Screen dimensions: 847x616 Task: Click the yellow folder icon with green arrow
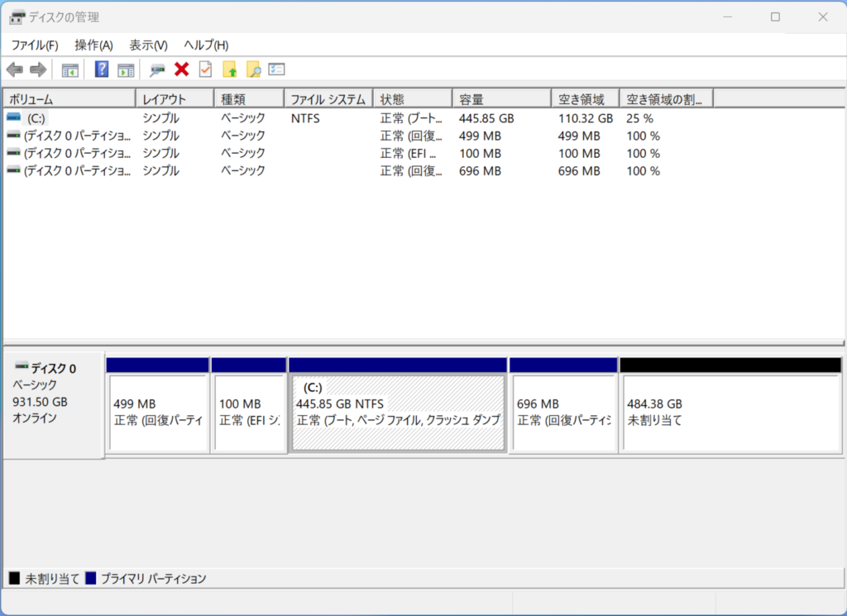[x=230, y=69]
